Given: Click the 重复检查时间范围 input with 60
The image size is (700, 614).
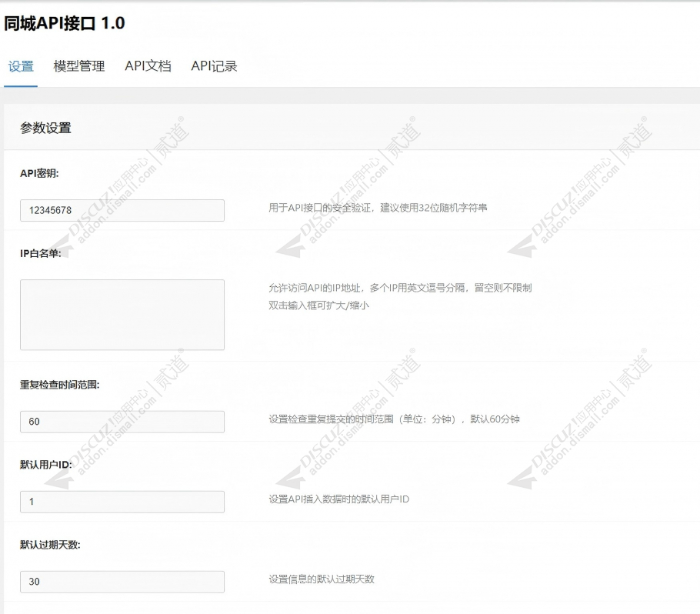Looking at the screenshot, I should [122, 422].
